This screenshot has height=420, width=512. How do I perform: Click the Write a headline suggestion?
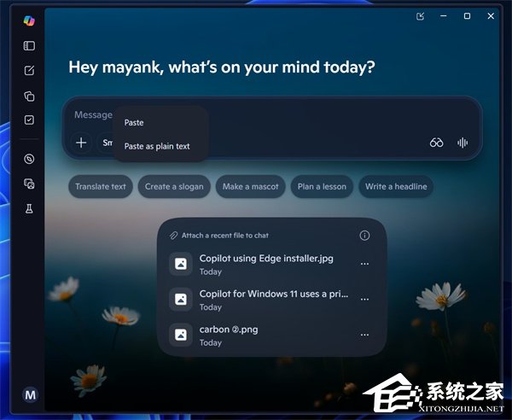tap(396, 186)
